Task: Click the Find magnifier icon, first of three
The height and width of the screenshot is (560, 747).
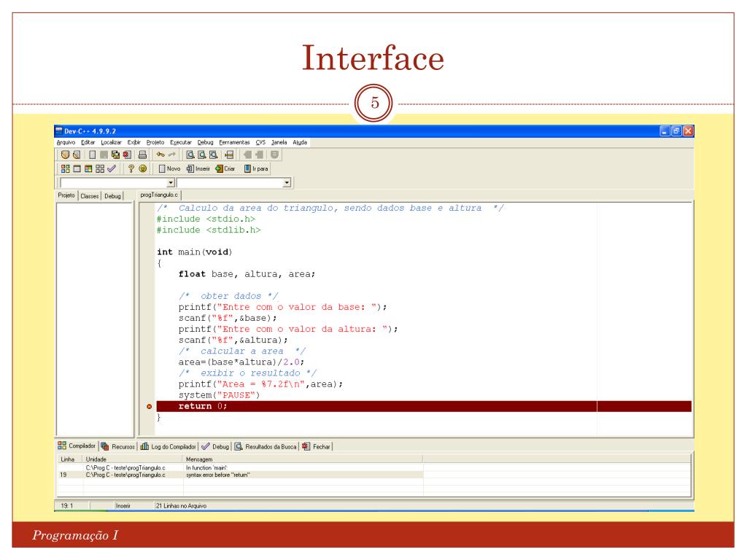Action: [x=190, y=155]
